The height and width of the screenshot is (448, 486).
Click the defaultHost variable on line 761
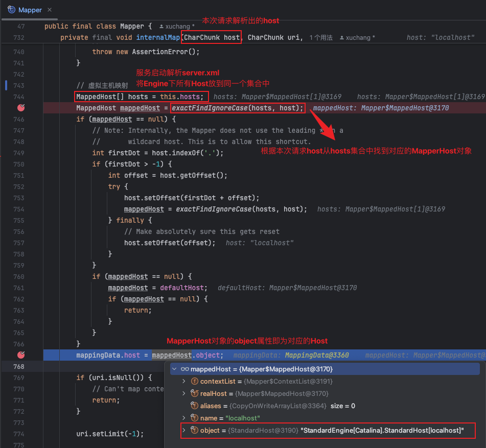tap(182, 288)
